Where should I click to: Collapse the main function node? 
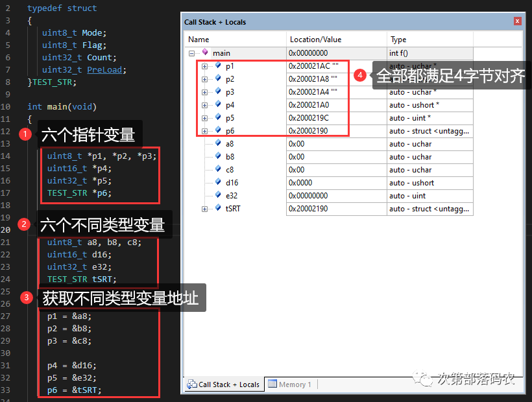(x=191, y=53)
